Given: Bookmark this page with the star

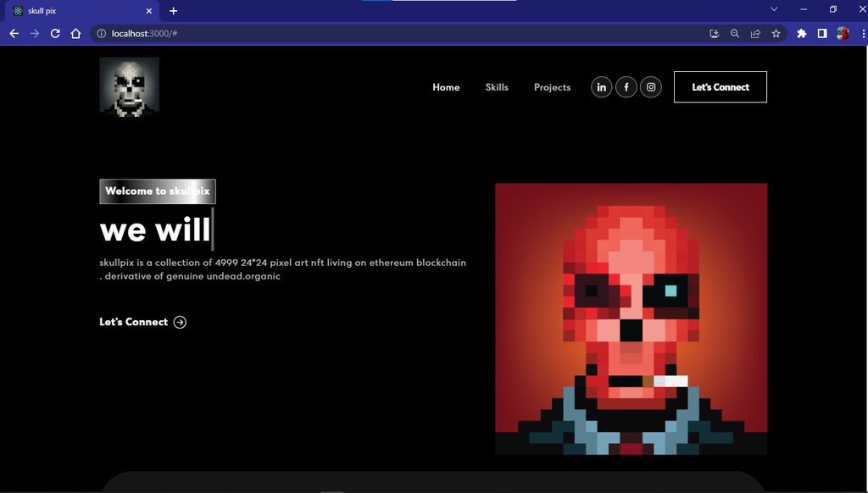Looking at the screenshot, I should (x=776, y=34).
